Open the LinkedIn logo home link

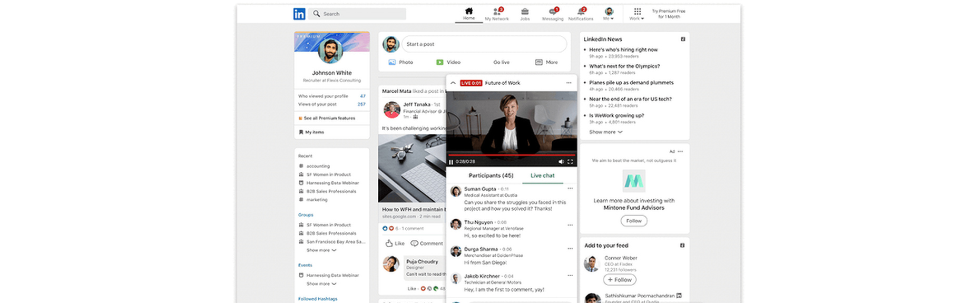[299, 14]
